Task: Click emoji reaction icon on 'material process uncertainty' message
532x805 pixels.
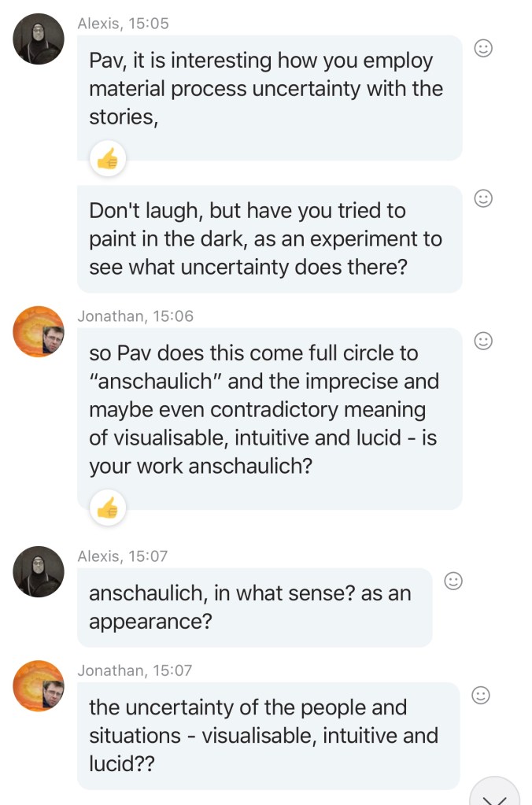Action: 484,49
